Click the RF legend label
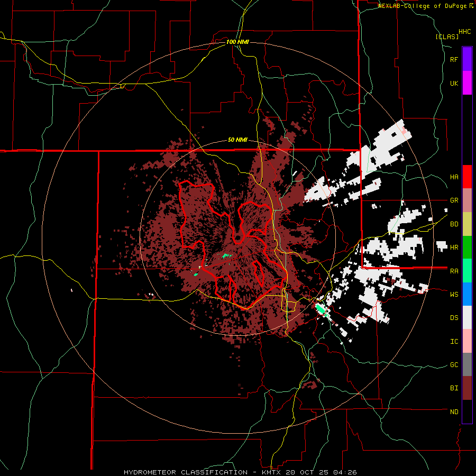This screenshot has width=476, height=476. [454, 60]
